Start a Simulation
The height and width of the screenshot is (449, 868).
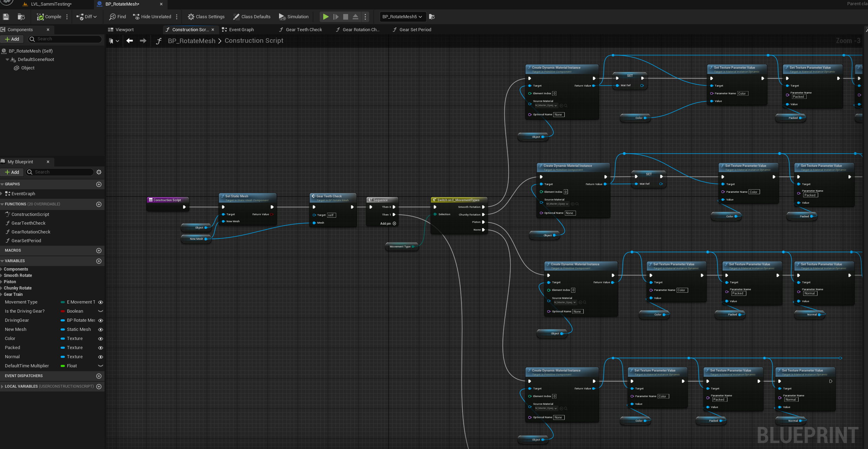293,16
